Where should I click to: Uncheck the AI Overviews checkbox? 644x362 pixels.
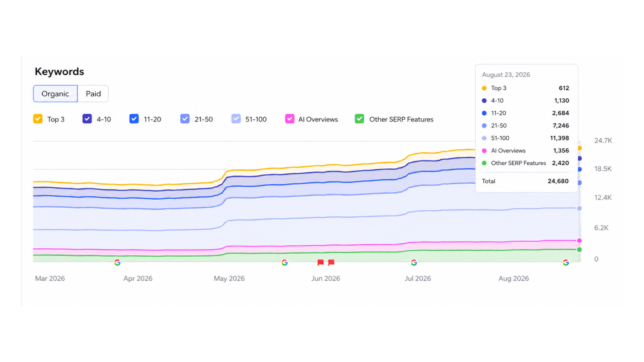pyautogui.click(x=290, y=119)
